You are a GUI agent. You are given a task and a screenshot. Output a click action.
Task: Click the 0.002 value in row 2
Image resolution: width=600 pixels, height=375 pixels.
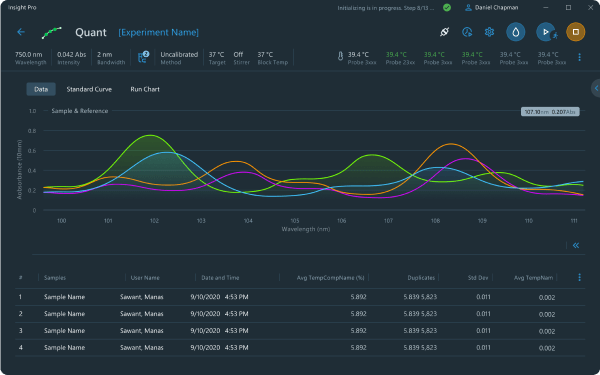[547, 314]
